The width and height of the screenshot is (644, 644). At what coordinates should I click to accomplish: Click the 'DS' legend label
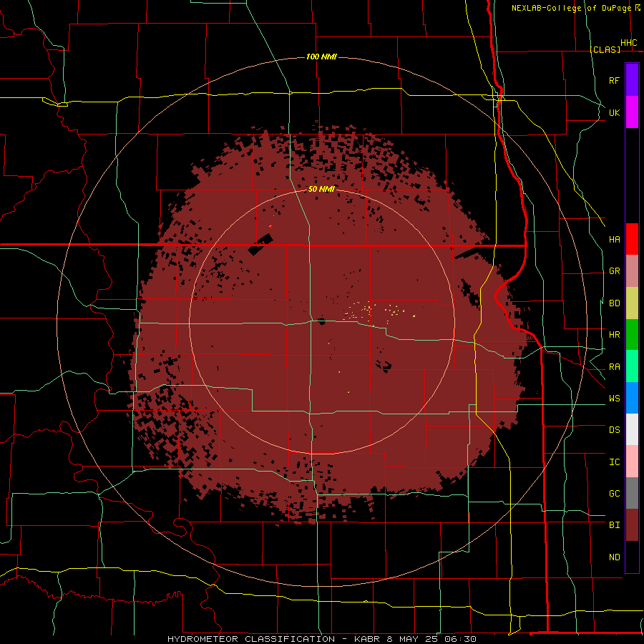point(614,430)
